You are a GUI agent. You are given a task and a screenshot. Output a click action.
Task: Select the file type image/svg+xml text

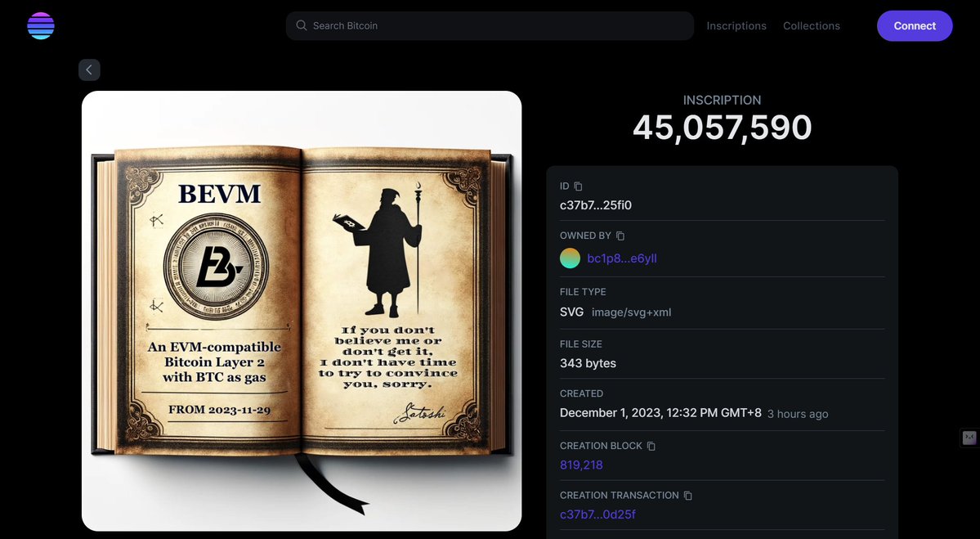[631, 312]
